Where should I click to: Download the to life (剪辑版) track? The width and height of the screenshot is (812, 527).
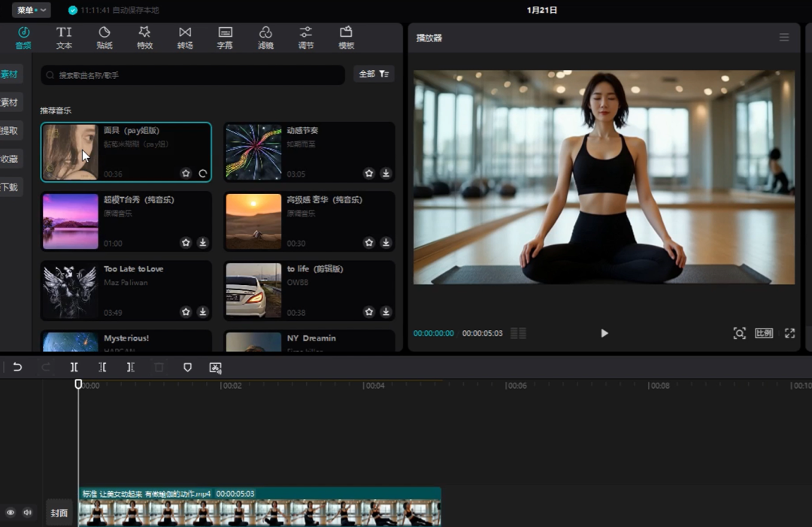tap(386, 312)
